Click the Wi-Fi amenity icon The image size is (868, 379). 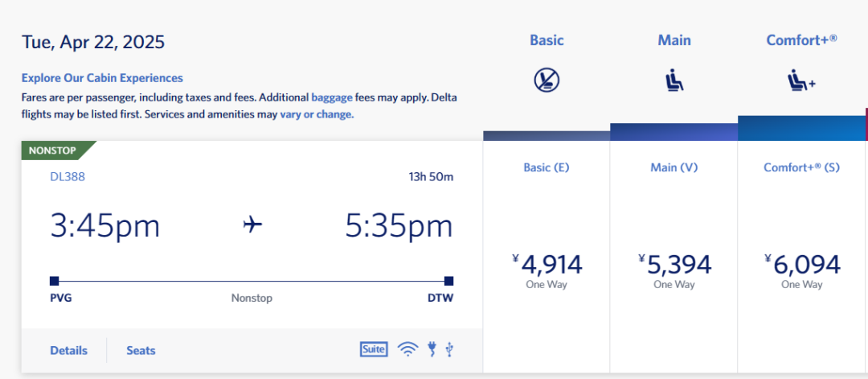tap(408, 350)
